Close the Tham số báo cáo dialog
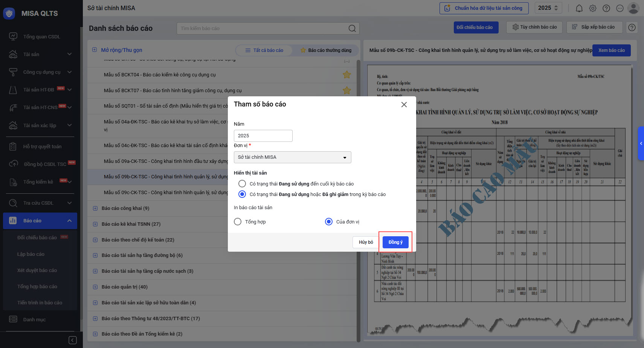The height and width of the screenshot is (348, 644). tap(404, 105)
